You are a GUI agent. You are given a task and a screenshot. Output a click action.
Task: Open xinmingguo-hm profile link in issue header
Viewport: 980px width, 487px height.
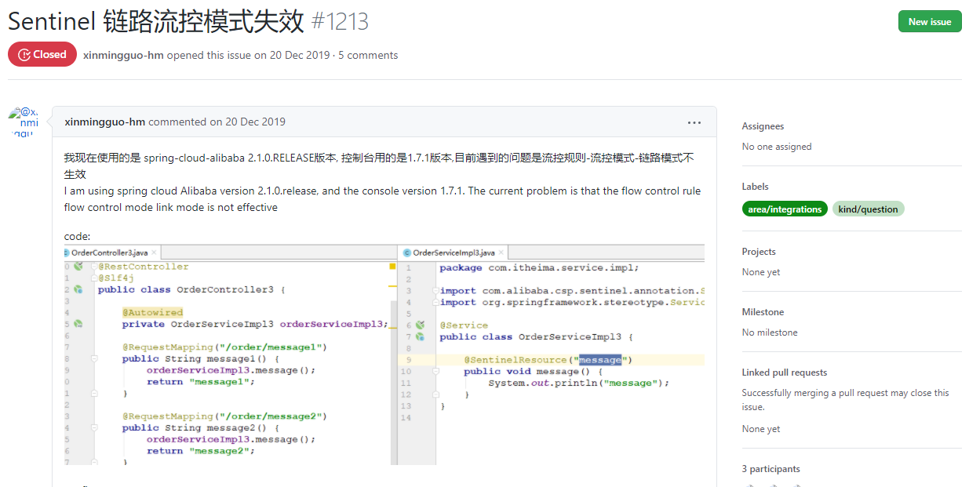123,55
